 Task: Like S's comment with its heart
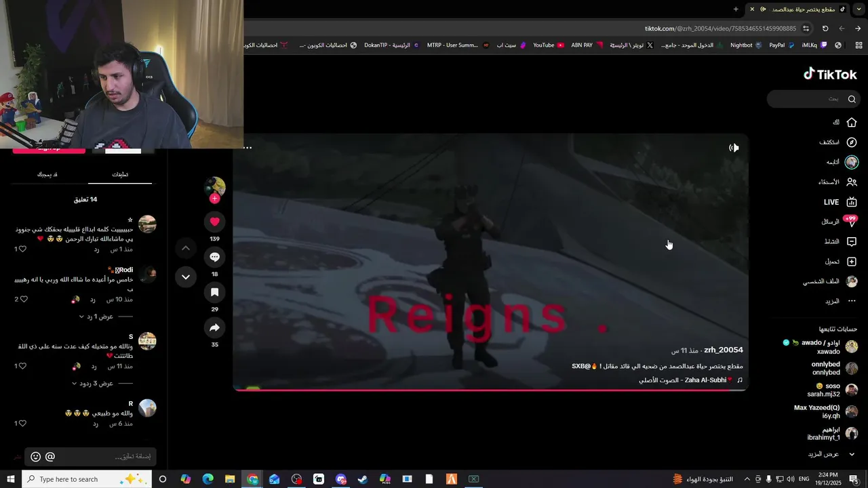point(22,366)
